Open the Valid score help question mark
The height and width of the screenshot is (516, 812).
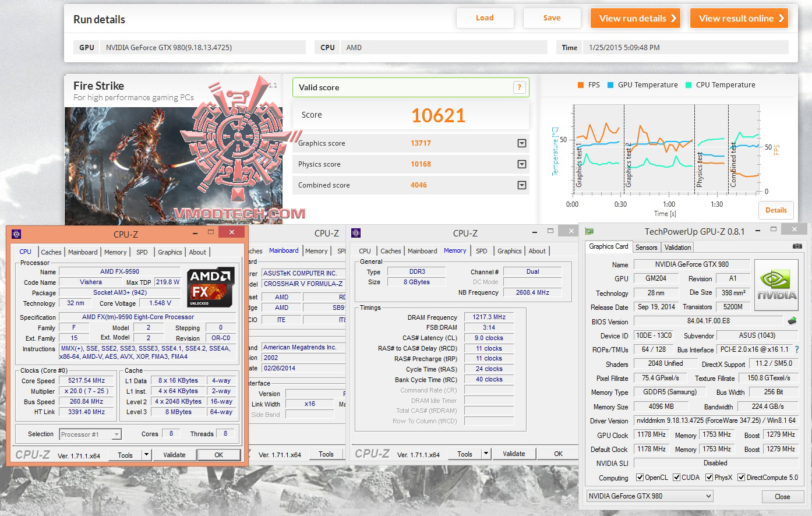click(519, 87)
